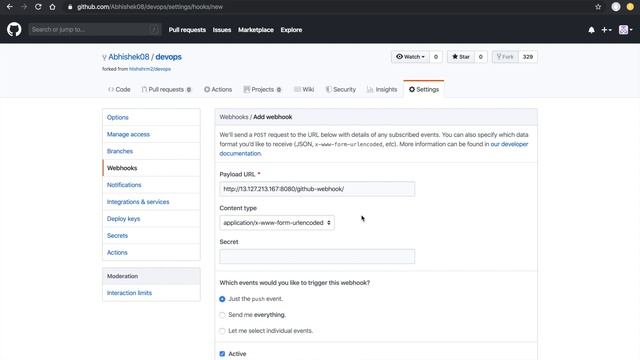640x360 pixels.
Task: Expand the Watch dropdown button
Action: [410, 57]
